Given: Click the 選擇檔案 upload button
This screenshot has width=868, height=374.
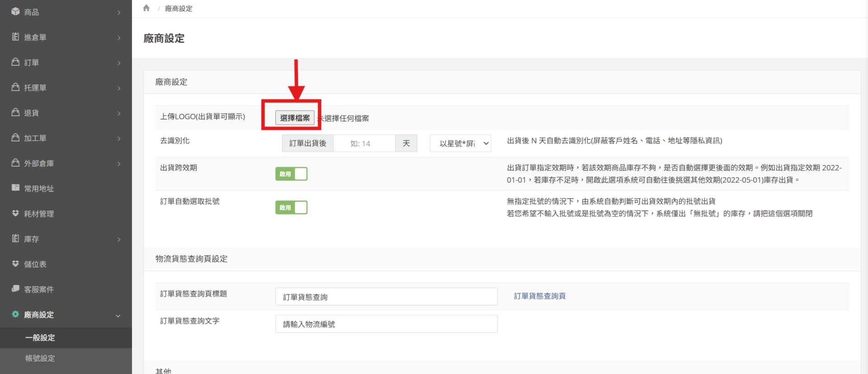Looking at the screenshot, I should (295, 118).
